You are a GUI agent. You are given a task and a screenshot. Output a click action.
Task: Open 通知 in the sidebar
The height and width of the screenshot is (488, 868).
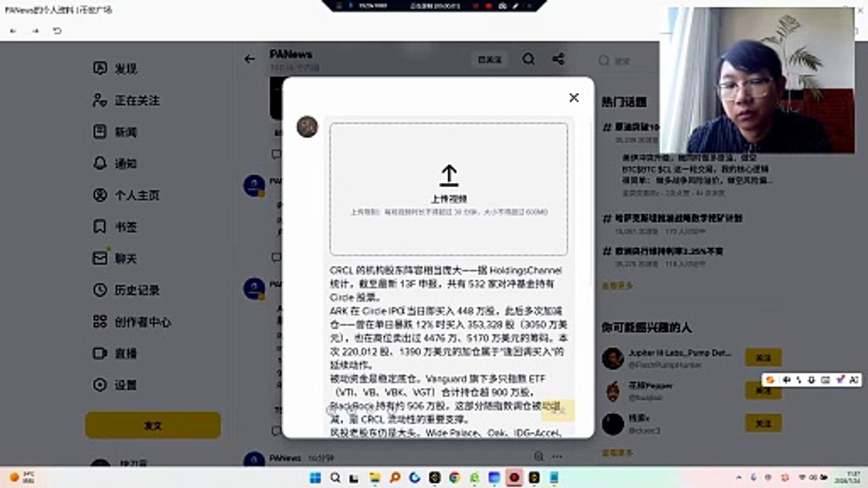click(x=116, y=163)
